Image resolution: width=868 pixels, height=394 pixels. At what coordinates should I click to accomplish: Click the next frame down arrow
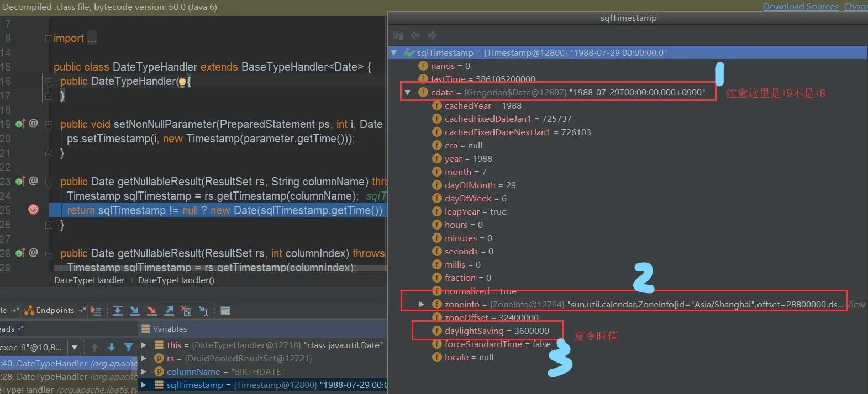(112, 347)
